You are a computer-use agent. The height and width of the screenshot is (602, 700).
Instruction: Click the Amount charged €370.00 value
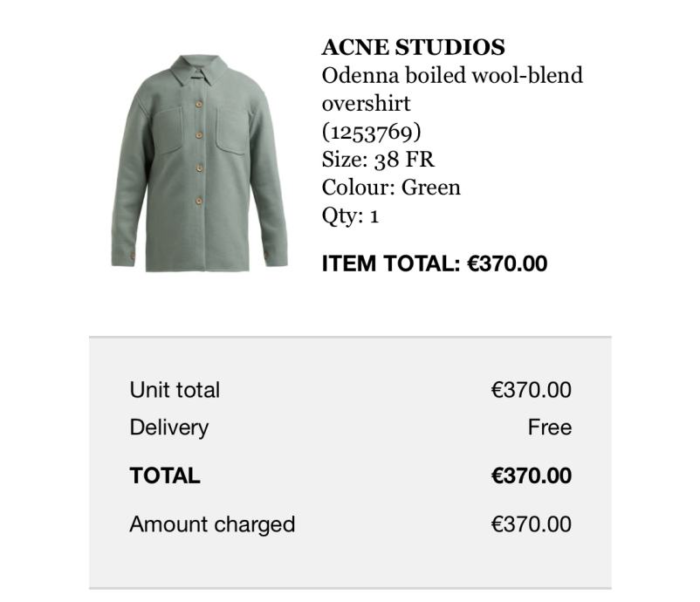(531, 523)
